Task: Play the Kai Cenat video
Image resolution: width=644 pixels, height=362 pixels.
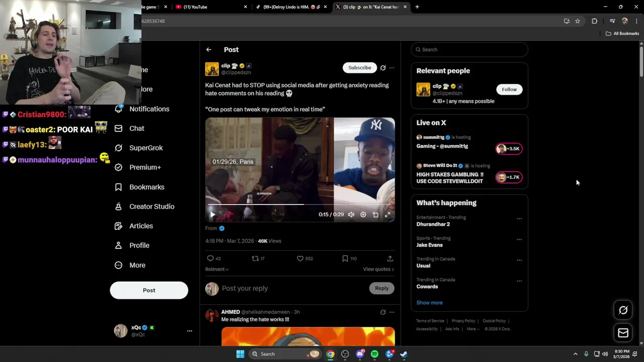Action: click(212, 215)
